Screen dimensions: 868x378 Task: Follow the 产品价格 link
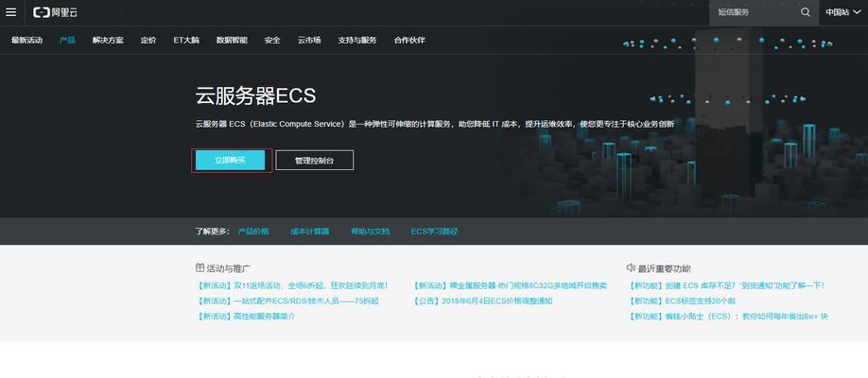click(x=253, y=232)
